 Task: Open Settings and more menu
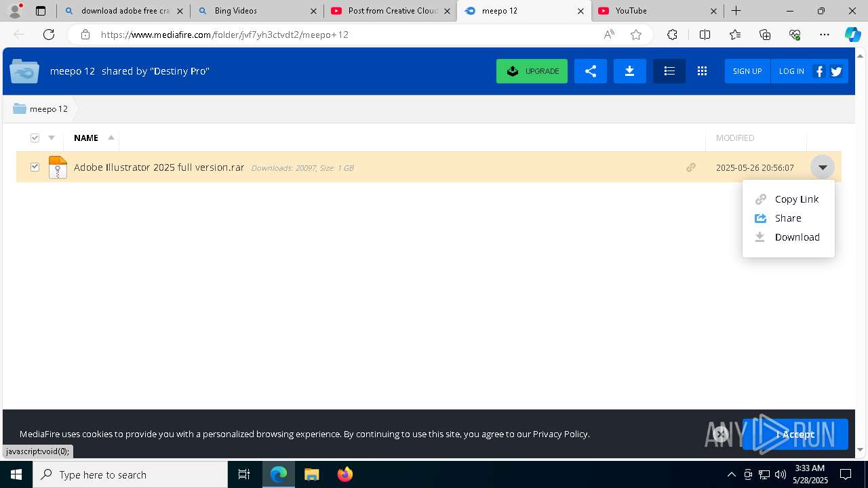point(825,35)
